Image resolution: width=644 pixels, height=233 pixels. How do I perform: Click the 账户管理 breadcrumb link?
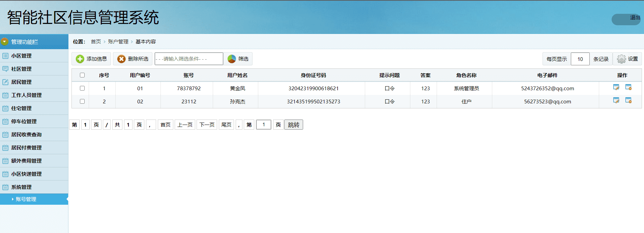coord(118,42)
